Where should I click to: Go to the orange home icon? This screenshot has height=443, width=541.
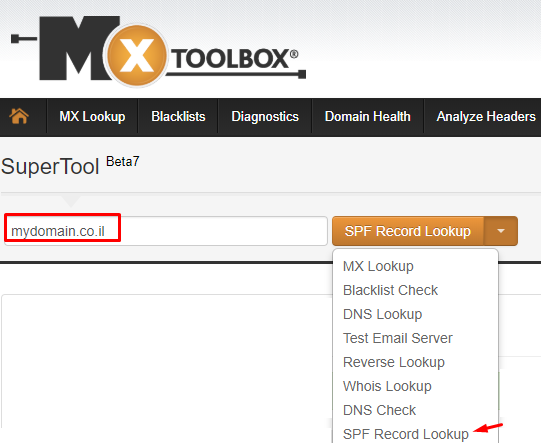(x=19, y=116)
